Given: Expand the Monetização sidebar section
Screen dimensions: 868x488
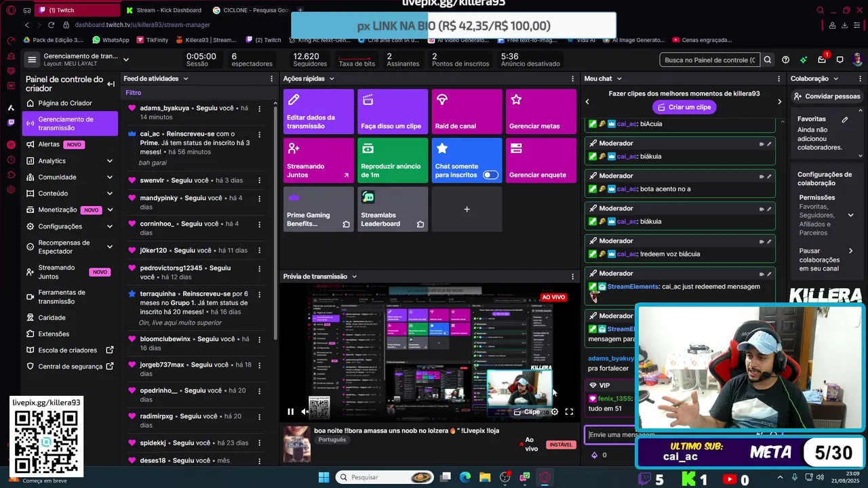Looking at the screenshot, I should point(110,209).
